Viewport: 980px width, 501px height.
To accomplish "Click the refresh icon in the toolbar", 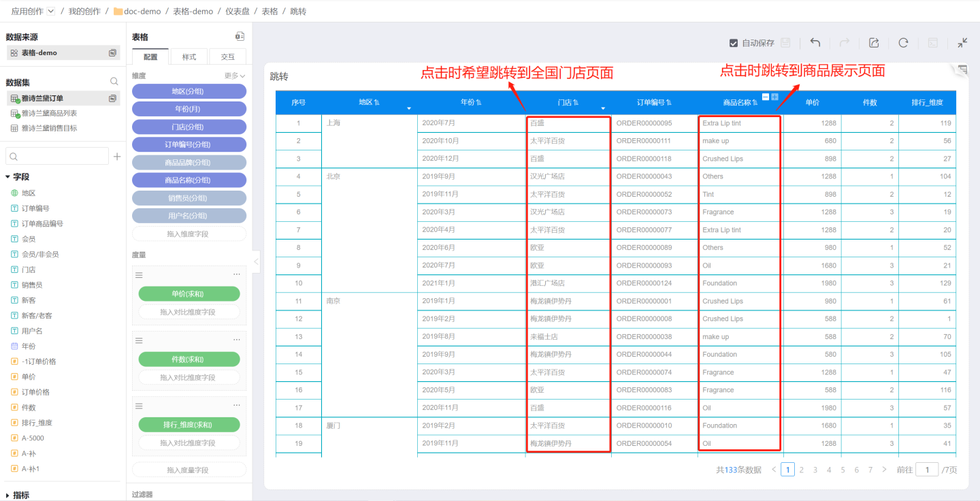I will pyautogui.click(x=903, y=43).
